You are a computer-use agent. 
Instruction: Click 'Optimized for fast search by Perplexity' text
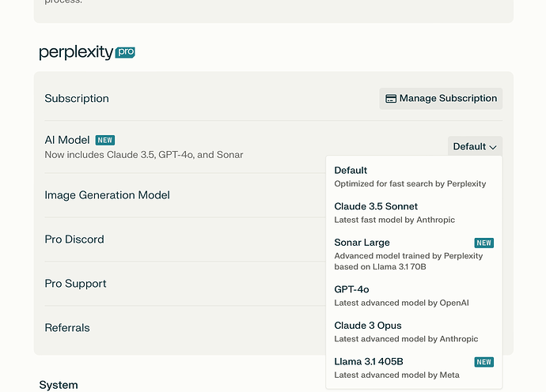[410, 183]
